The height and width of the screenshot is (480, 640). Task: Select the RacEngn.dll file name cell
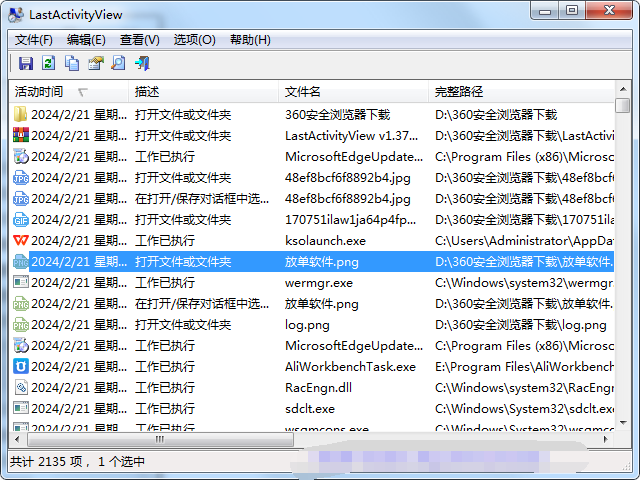click(x=318, y=388)
